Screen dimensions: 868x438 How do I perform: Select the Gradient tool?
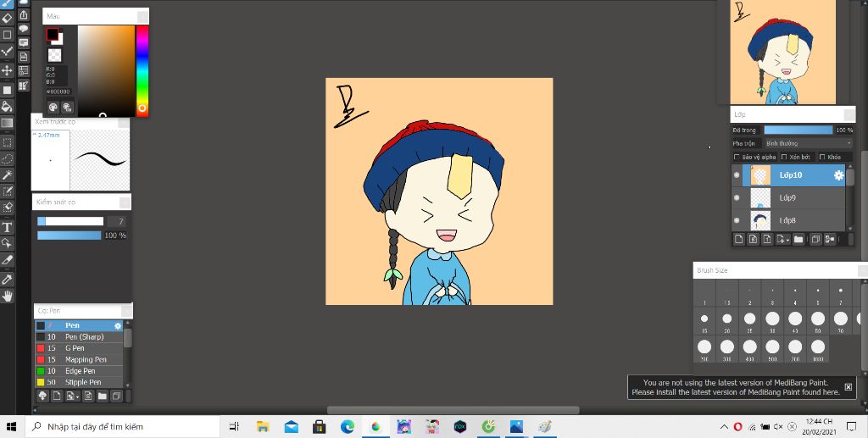click(x=7, y=124)
